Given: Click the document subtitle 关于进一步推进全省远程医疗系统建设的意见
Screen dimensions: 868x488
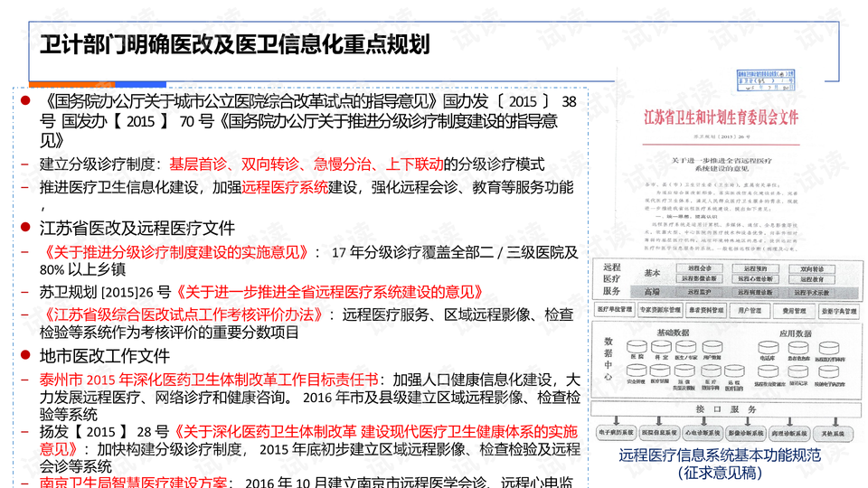Looking at the screenshot, I should pyautogui.click(x=722, y=164).
